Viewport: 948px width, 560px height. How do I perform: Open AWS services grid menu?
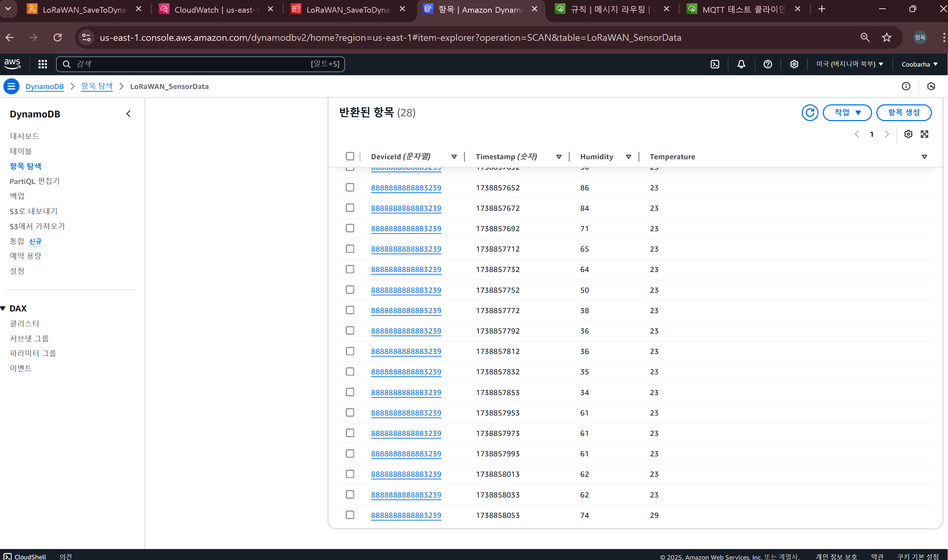(x=43, y=64)
